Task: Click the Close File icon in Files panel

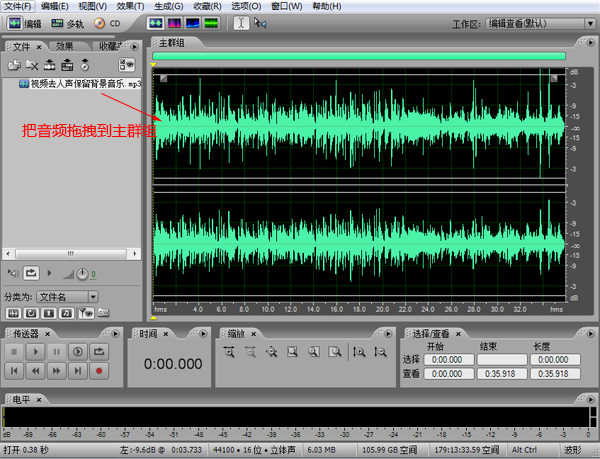Action: click(x=32, y=65)
